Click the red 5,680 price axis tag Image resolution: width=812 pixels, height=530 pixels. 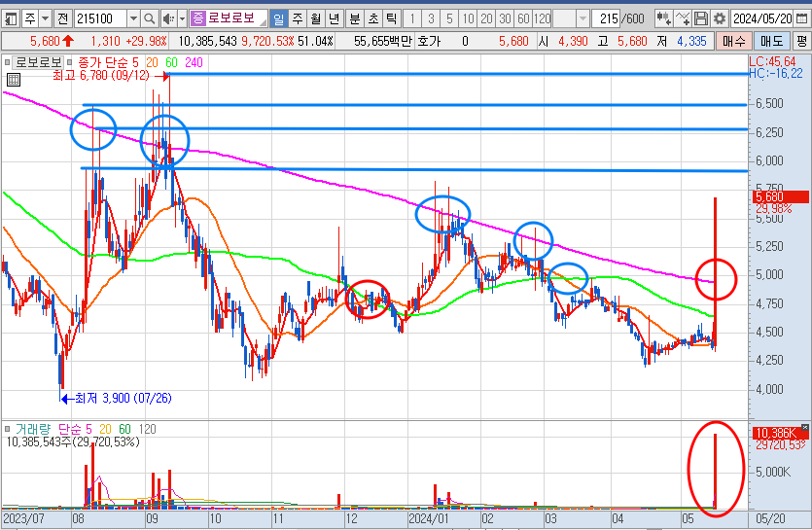(x=781, y=196)
